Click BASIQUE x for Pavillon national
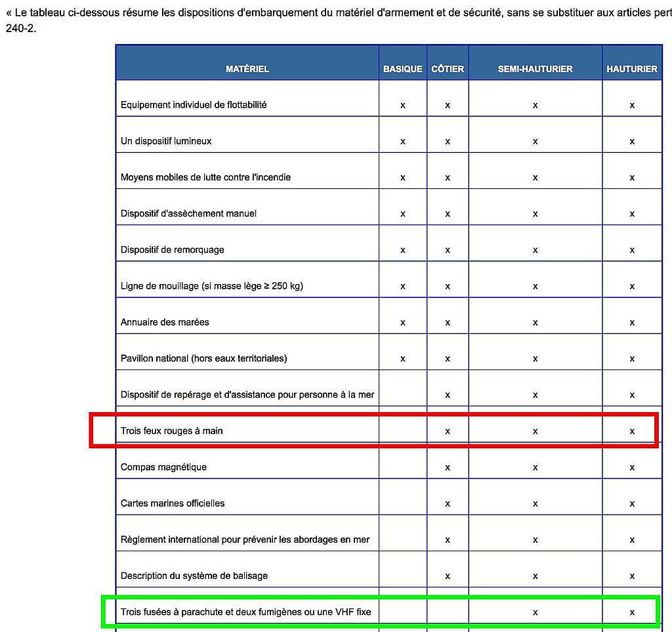The height and width of the screenshot is (632, 672). 403,359
